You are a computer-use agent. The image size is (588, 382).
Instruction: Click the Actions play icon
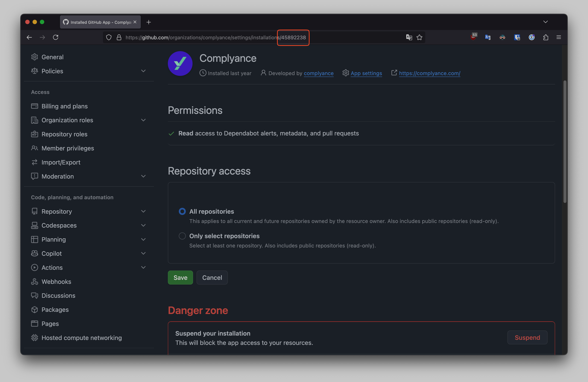(35, 267)
